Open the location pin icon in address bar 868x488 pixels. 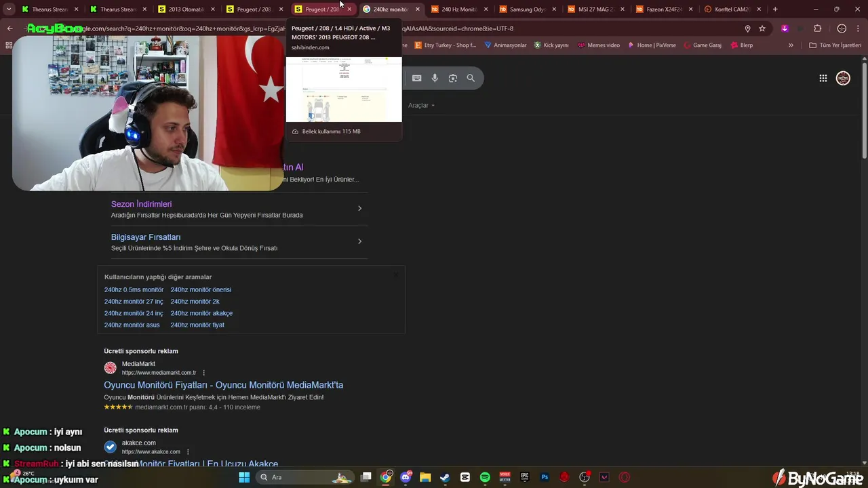(x=747, y=28)
